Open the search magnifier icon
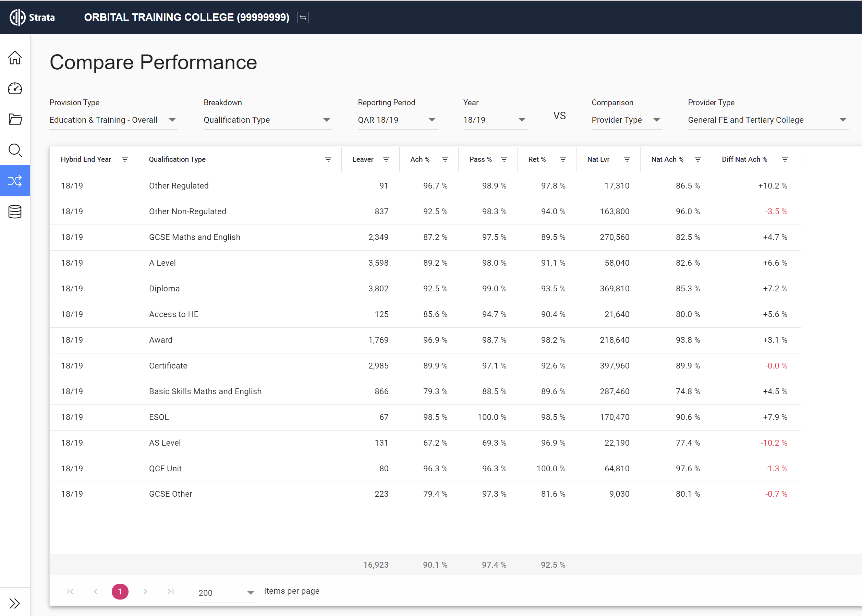This screenshot has height=616, width=862. tap(15, 150)
